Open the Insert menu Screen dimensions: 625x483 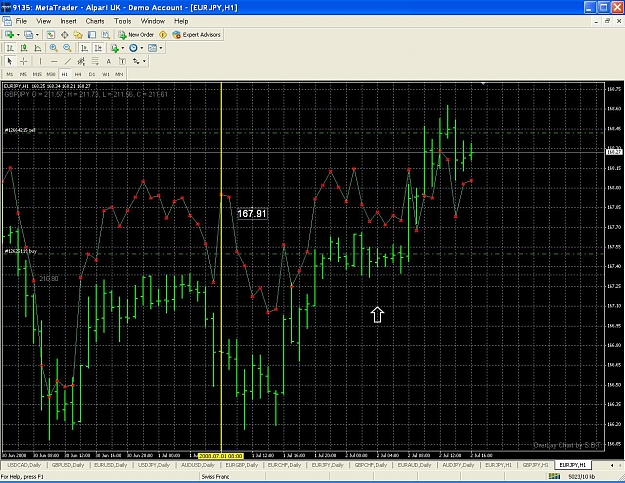coord(69,21)
